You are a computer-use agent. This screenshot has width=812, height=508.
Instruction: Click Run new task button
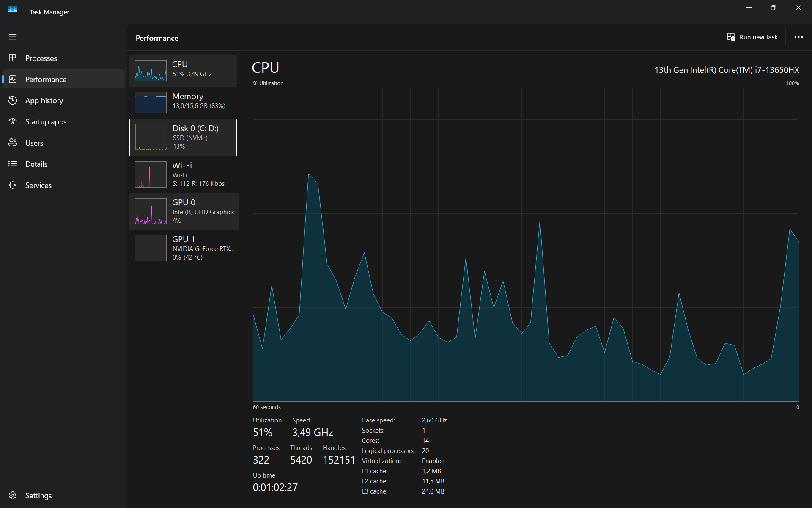click(752, 37)
